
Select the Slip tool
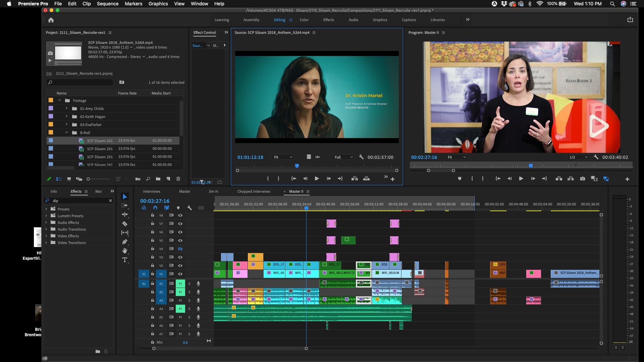click(x=125, y=233)
